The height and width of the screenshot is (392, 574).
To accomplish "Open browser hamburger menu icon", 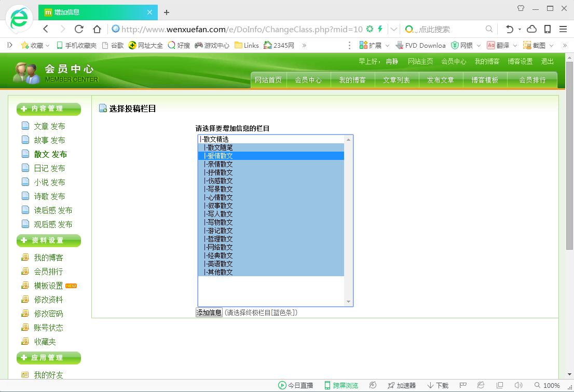I will click(564, 29).
